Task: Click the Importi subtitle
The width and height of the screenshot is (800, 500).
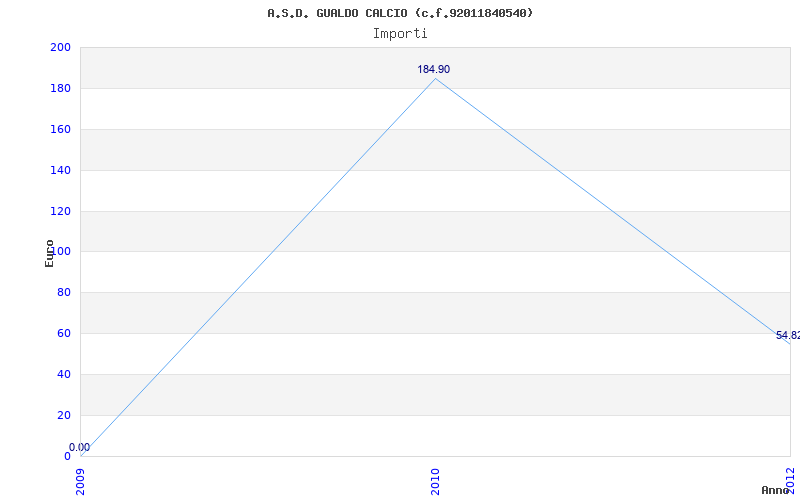Action: 400,34
